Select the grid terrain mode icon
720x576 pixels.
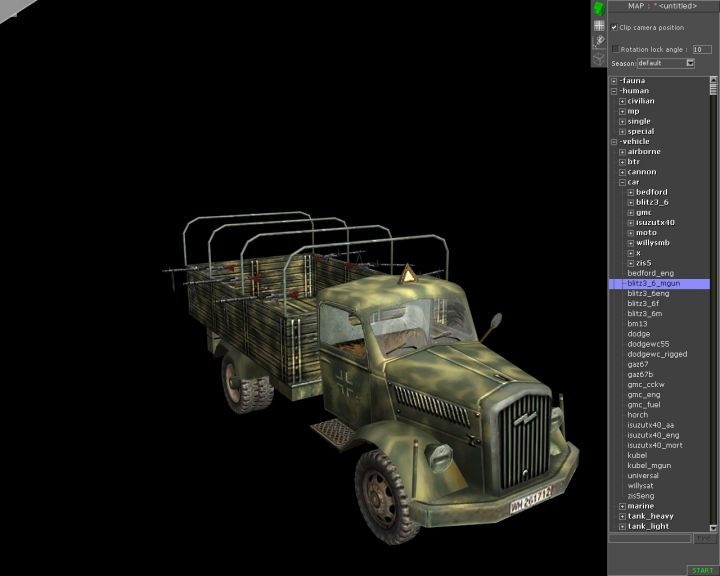point(599,25)
